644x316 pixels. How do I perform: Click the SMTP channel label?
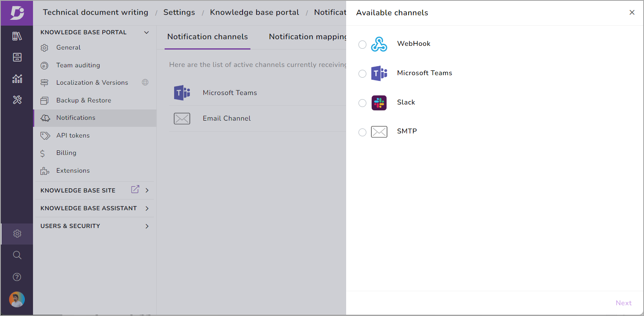pos(407,131)
